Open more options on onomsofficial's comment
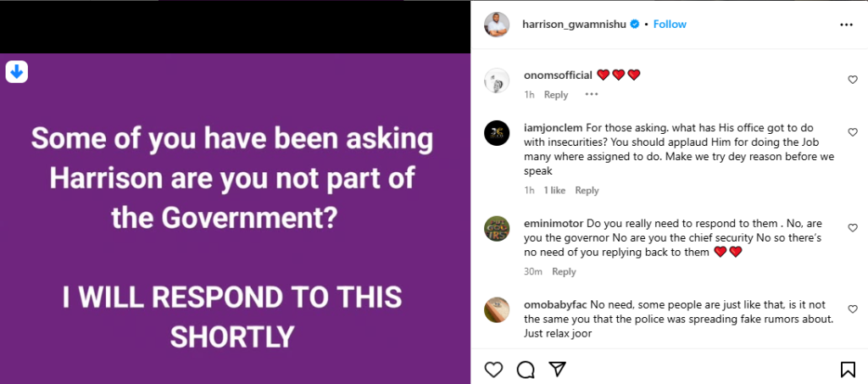The width and height of the screenshot is (868, 384). (592, 95)
